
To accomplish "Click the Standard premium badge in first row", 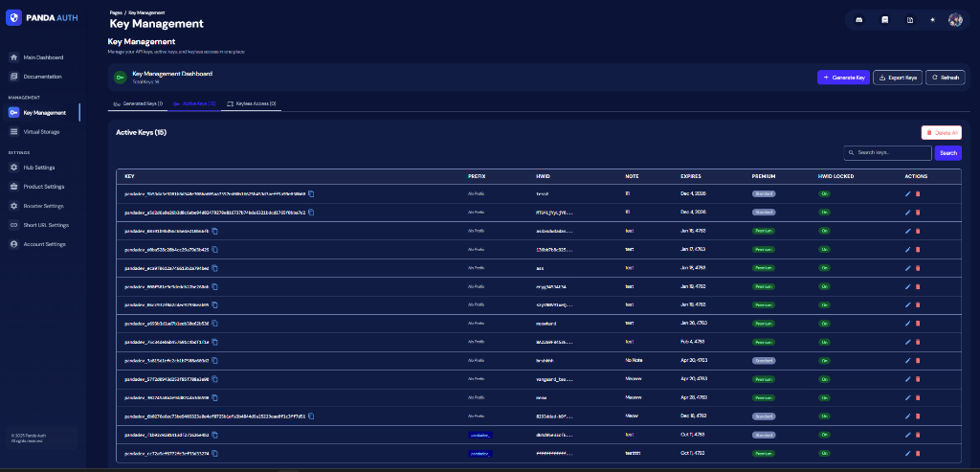I will click(764, 194).
